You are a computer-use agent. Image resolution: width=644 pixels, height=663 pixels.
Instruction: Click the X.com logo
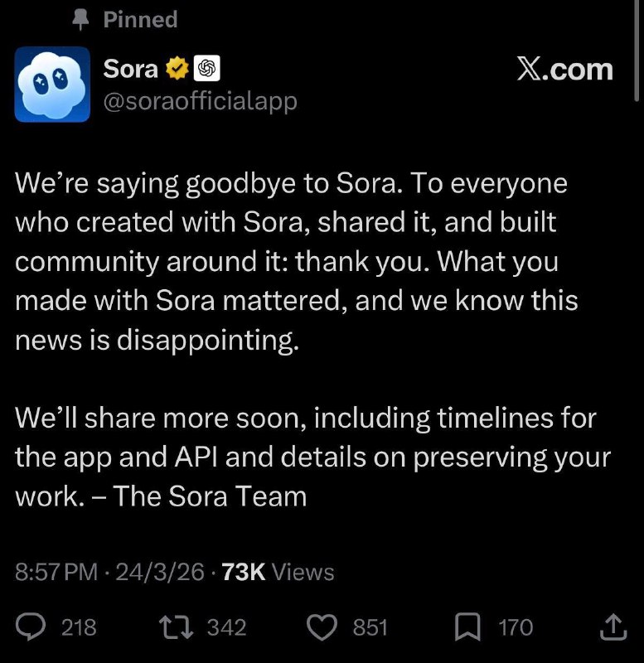pyautogui.click(x=565, y=70)
